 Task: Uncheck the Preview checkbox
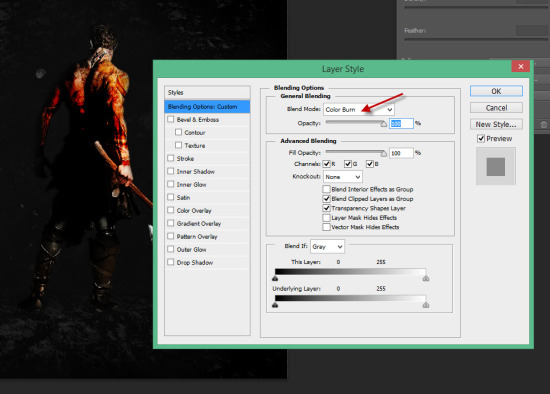click(481, 139)
